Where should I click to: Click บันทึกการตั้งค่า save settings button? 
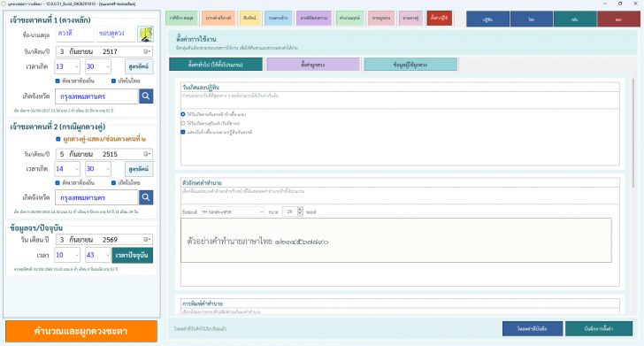[x=599, y=328]
